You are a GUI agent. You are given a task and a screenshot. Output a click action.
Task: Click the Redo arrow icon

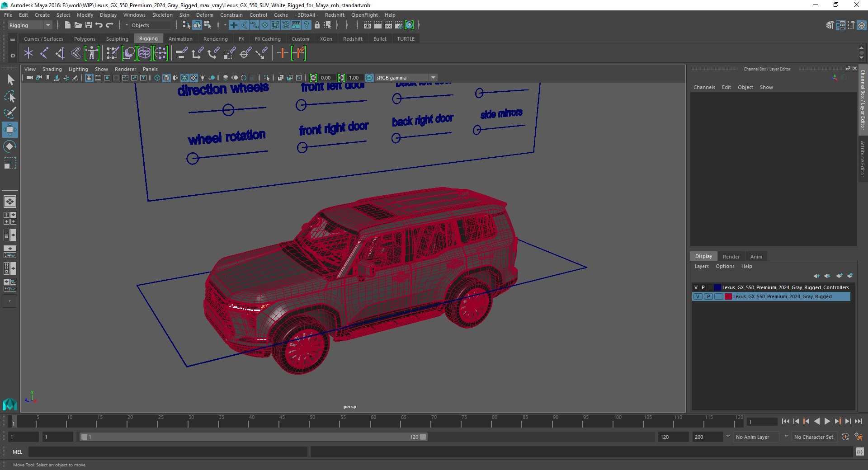109,25
